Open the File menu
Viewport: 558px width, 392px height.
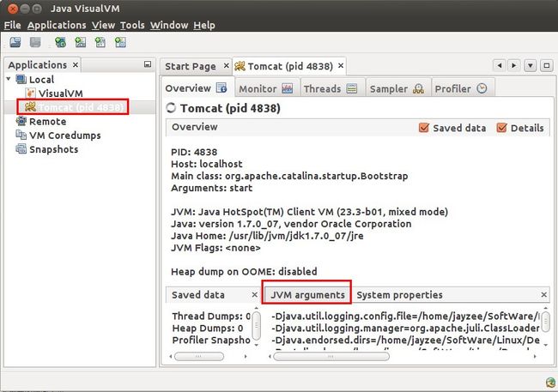(x=13, y=25)
